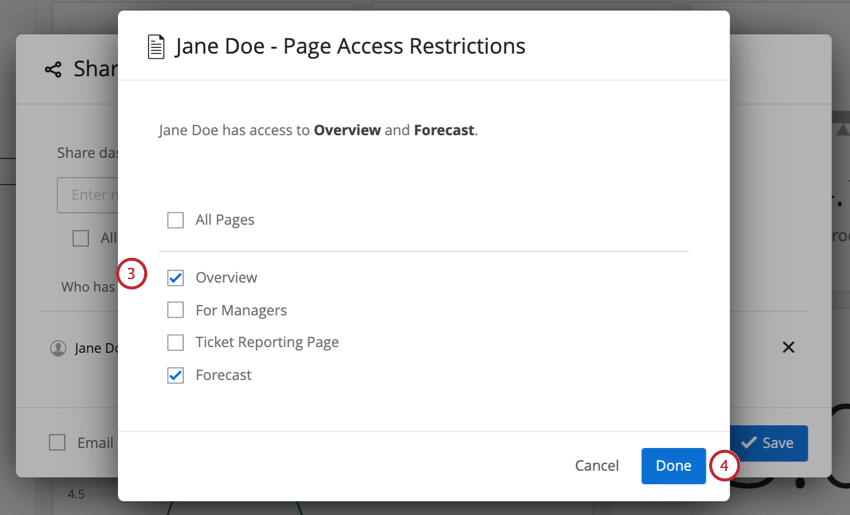Screen dimensions: 850x515
Task: Click the blue Save button
Action: (x=768, y=443)
